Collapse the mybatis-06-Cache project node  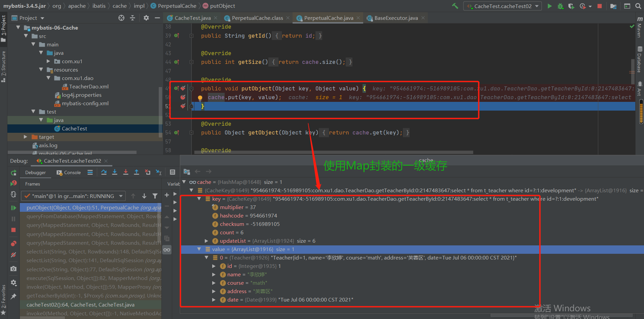pos(18,28)
